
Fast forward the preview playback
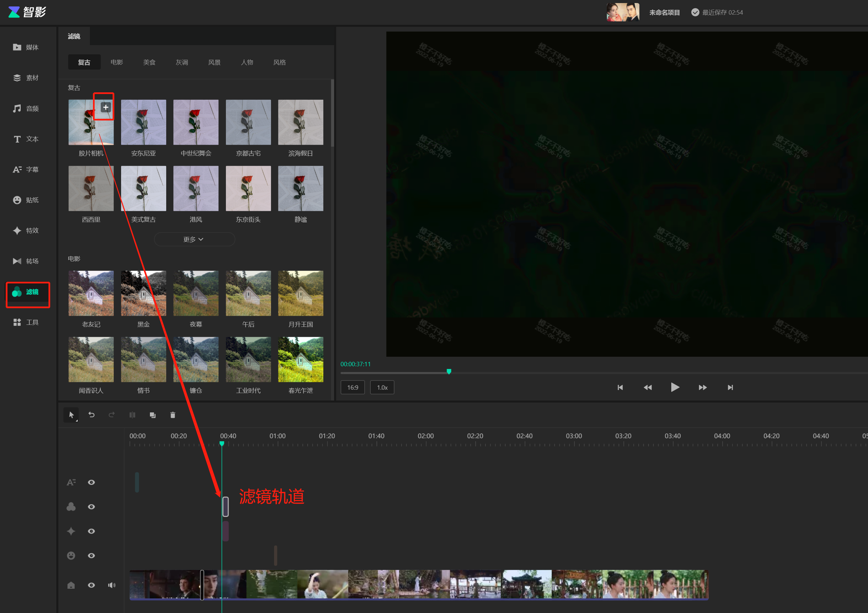pyautogui.click(x=703, y=388)
